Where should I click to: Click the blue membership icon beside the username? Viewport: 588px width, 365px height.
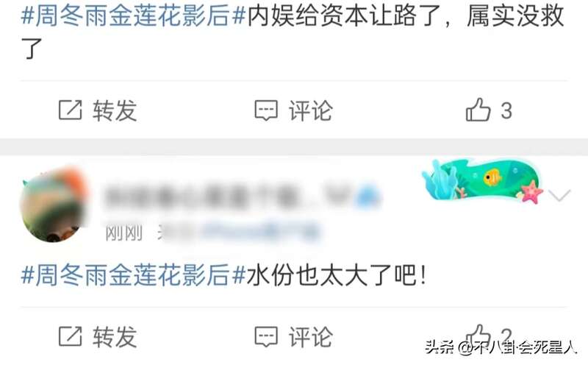pos(368,196)
